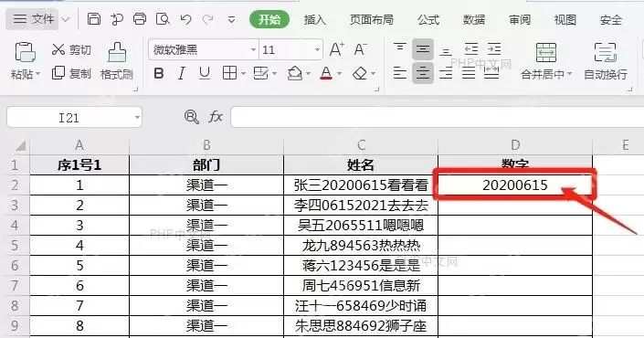
Task: Click the Redo arrow
Action: (x=208, y=19)
